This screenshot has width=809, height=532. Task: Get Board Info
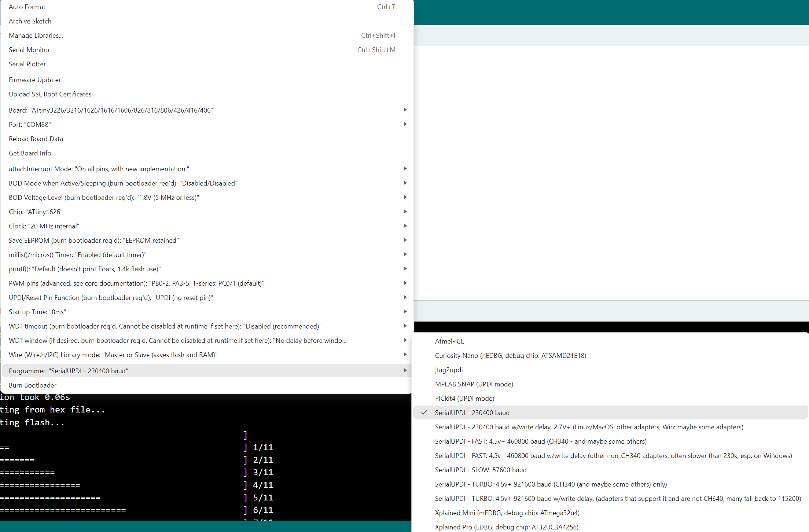coord(30,153)
